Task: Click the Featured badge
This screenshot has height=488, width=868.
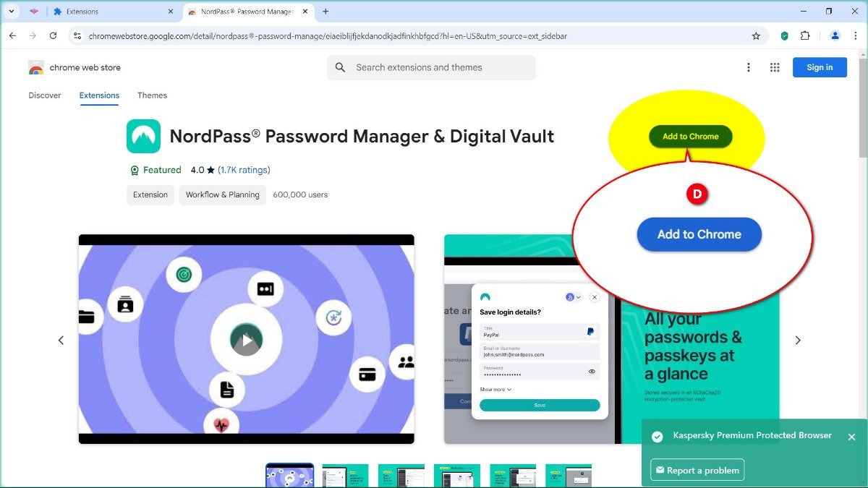Action: coord(156,170)
